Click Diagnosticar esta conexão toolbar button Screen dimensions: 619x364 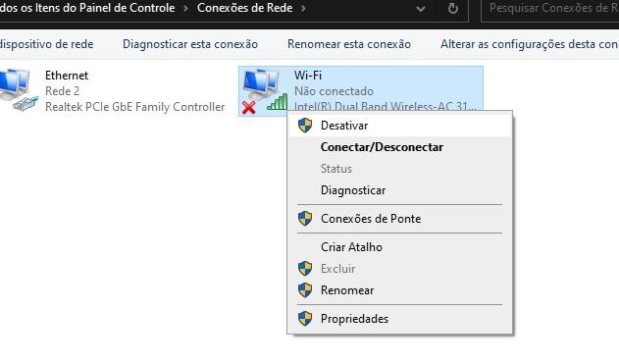190,44
